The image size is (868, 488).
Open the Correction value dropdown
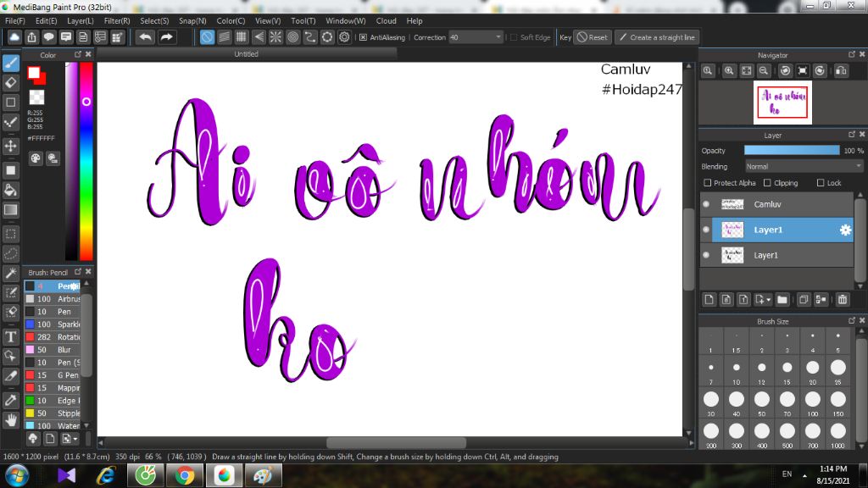(476, 37)
